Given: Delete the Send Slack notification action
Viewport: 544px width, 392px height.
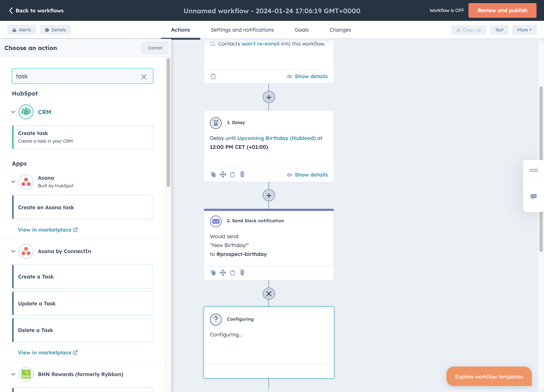Looking at the screenshot, I should pos(242,273).
